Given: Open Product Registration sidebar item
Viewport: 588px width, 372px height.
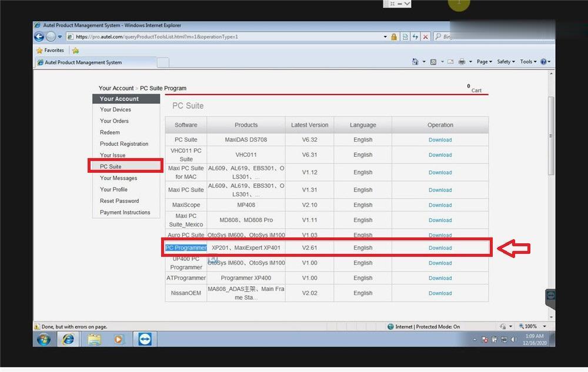Looking at the screenshot, I should [123, 143].
